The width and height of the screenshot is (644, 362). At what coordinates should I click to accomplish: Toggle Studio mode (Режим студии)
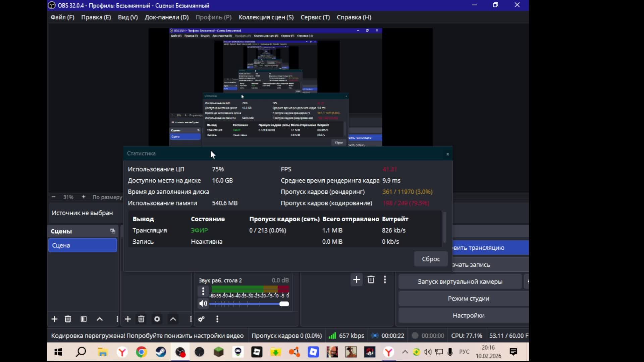[x=468, y=298]
